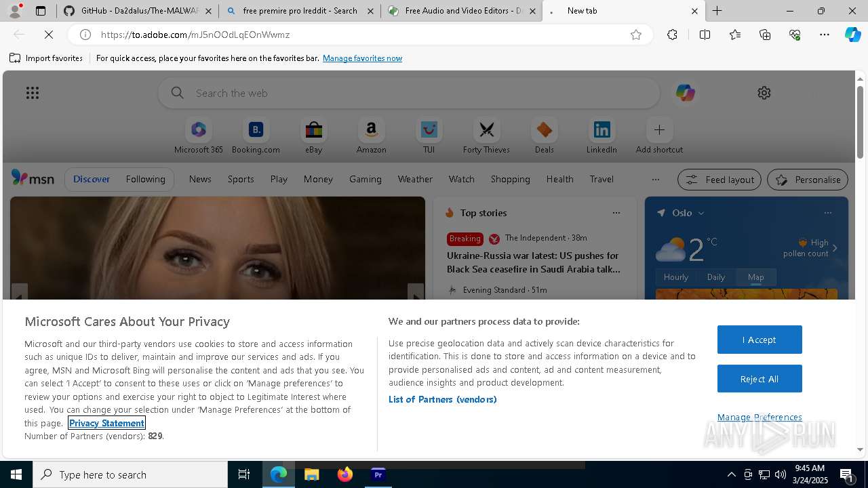Open the Settings and more ellipsis
The image size is (868, 488).
pyautogui.click(x=825, y=35)
